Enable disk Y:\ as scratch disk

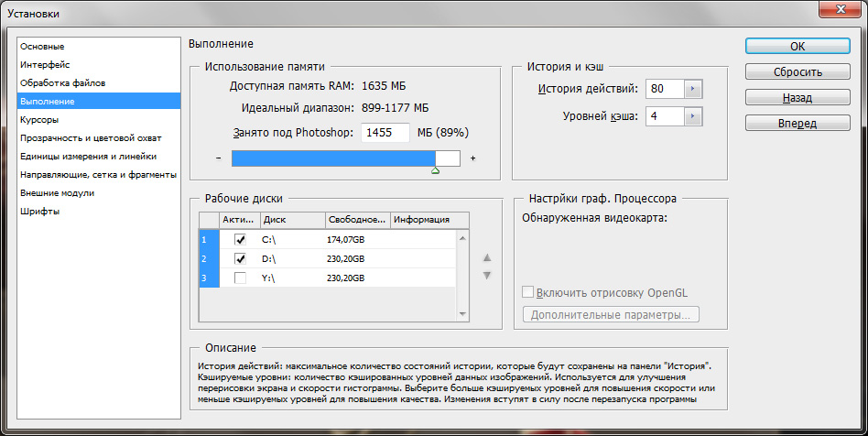240,278
